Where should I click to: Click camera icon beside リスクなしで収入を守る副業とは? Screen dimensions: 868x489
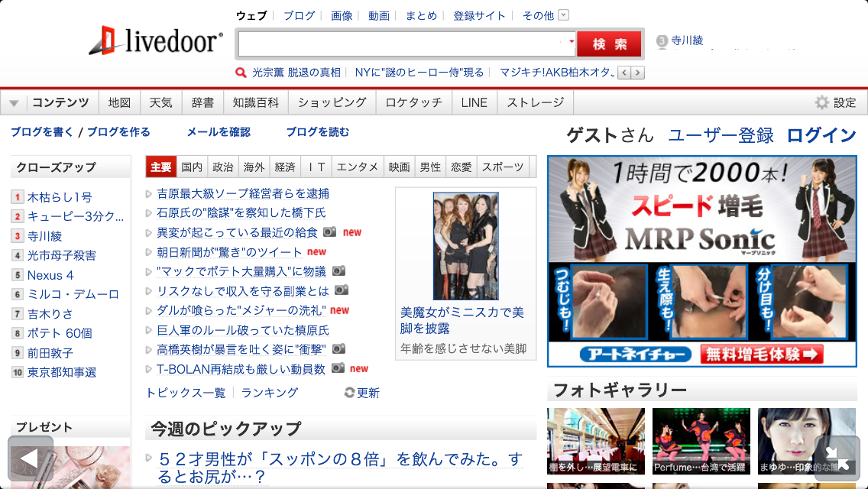(x=342, y=290)
